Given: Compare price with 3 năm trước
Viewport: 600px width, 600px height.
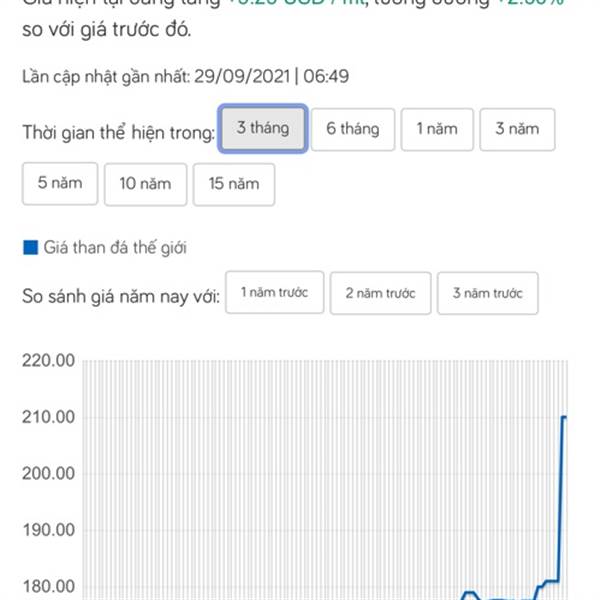Looking at the screenshot, I should tap(488, 293).
